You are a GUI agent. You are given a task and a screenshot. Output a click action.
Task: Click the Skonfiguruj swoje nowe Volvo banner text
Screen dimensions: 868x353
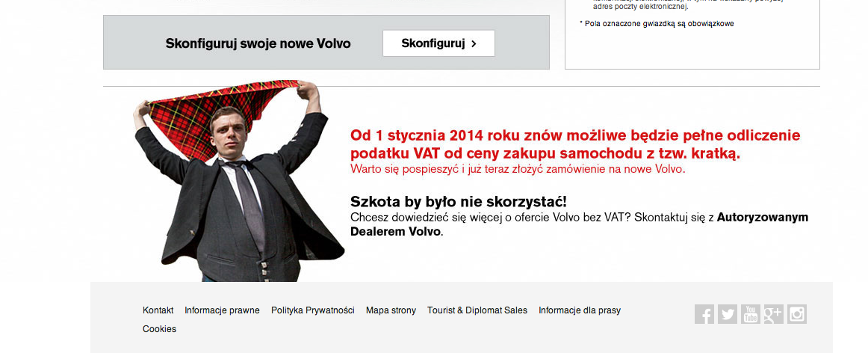[258, 44]
